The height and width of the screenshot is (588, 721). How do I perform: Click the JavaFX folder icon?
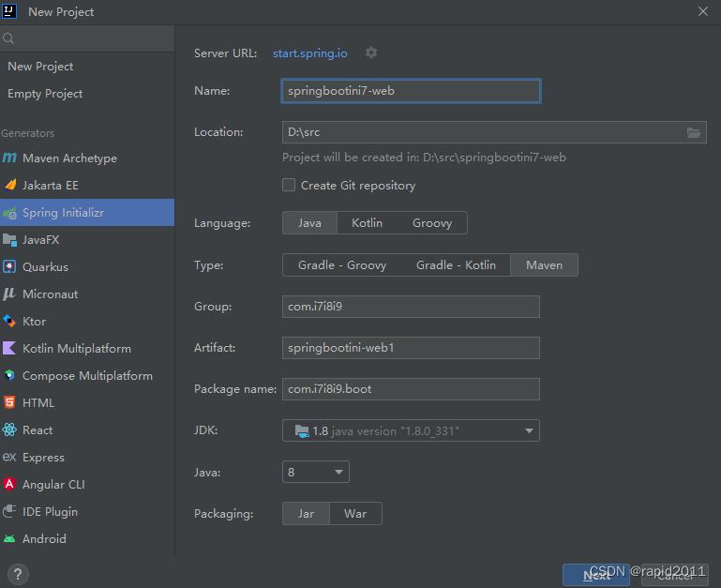[9, 240]
